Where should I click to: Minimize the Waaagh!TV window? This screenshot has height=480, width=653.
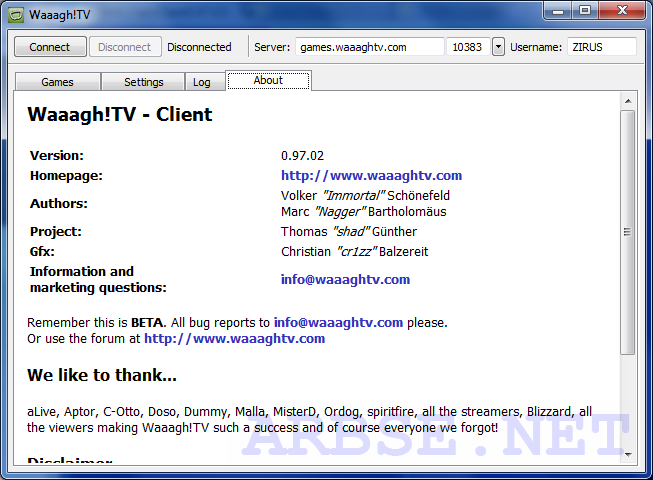(x=558, y=10)
